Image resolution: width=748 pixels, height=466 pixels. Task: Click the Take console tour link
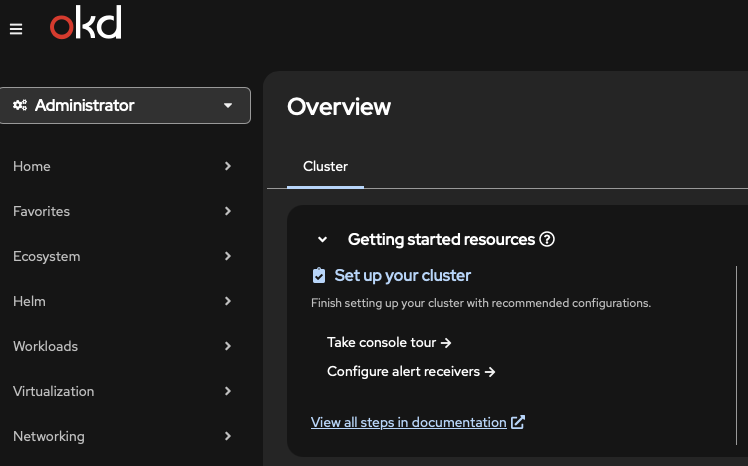click(x=389, y=342)
